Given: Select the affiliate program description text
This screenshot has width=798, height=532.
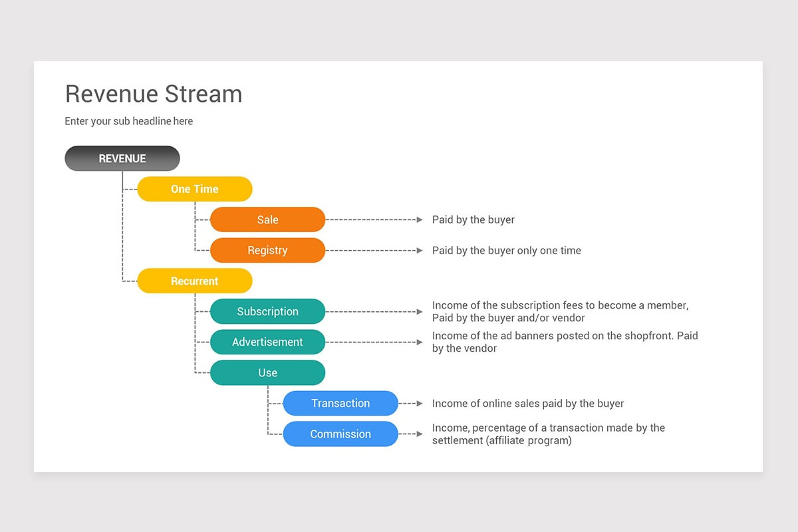Looking at the screenshot, I should (x=548, y=434).
